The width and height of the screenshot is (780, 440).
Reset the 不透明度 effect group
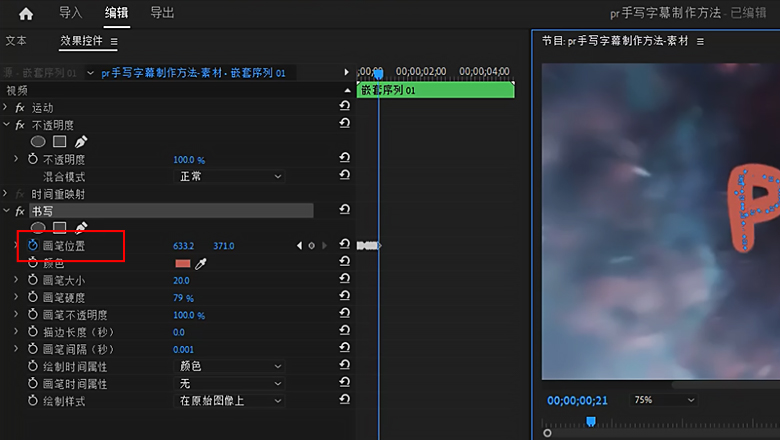[x=344, y=123]
